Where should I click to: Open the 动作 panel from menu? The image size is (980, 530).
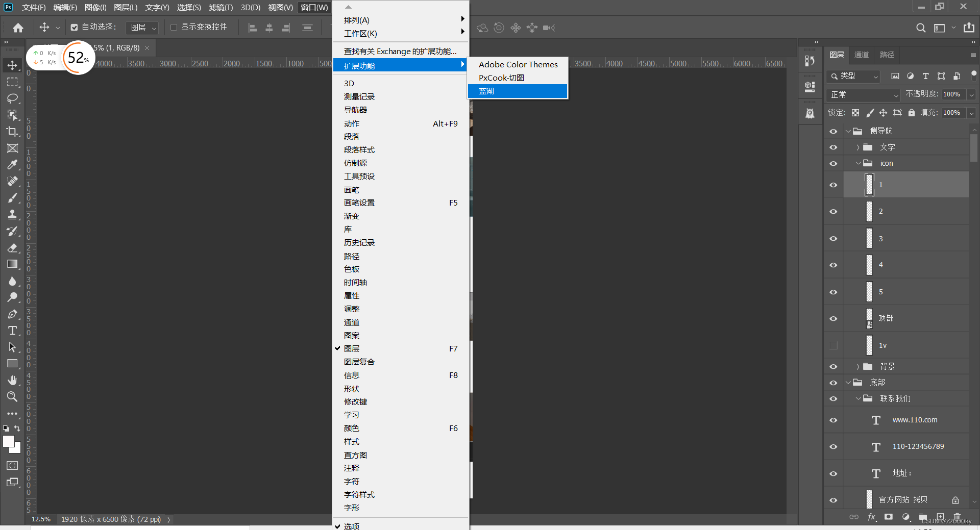[x=401, y=123]
